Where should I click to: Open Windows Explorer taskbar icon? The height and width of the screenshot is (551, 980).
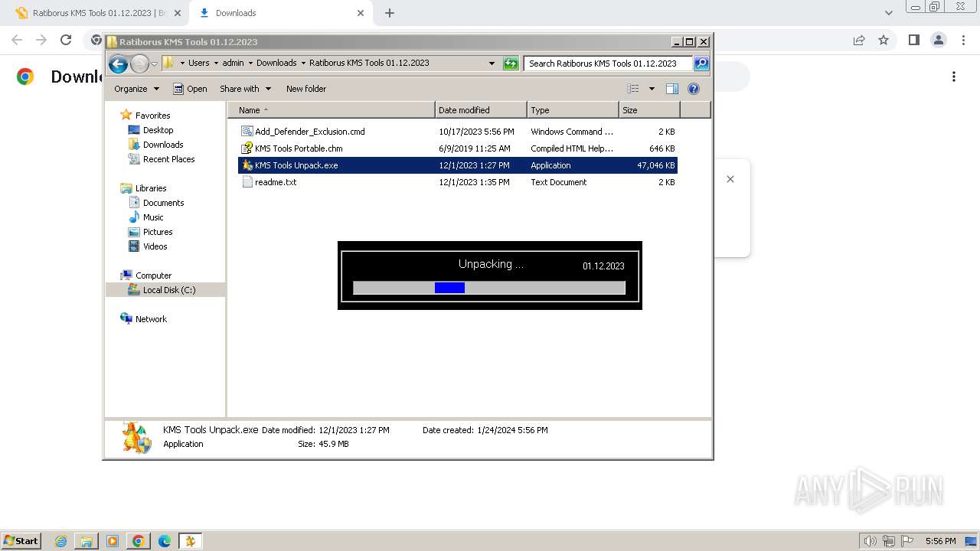(87, 541)
